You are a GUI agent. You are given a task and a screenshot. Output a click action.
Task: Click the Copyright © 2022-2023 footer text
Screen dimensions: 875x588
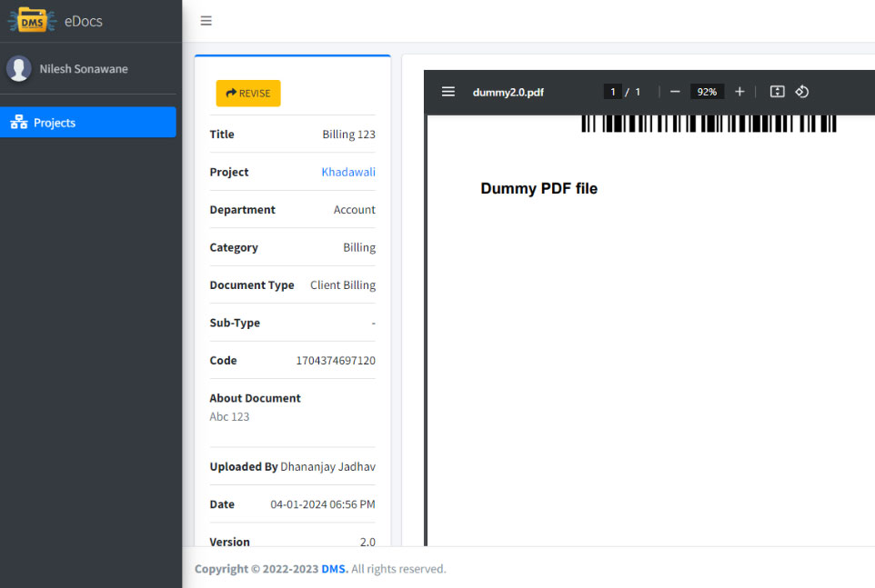pyautogui.click(x=256, y=569)
